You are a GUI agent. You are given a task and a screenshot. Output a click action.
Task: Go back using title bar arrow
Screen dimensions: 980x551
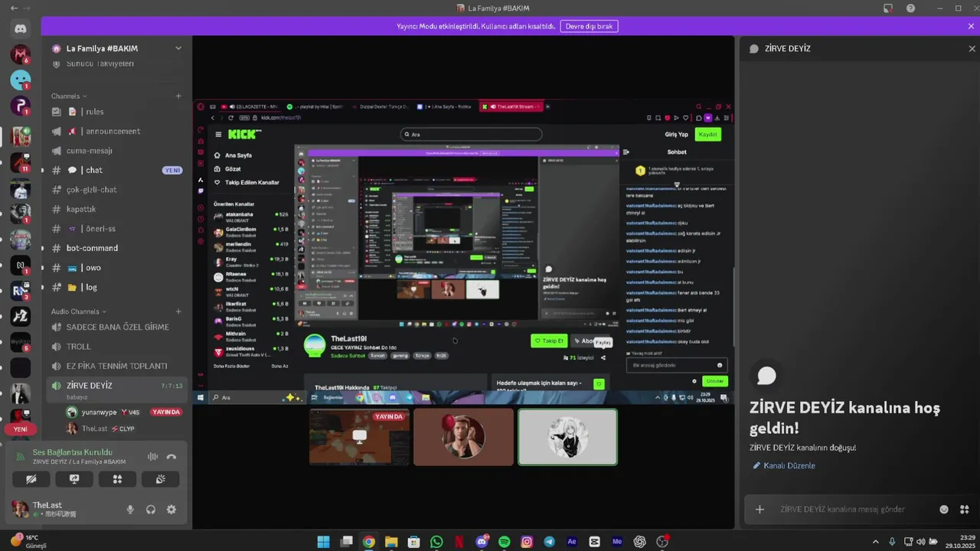[15, 8]
